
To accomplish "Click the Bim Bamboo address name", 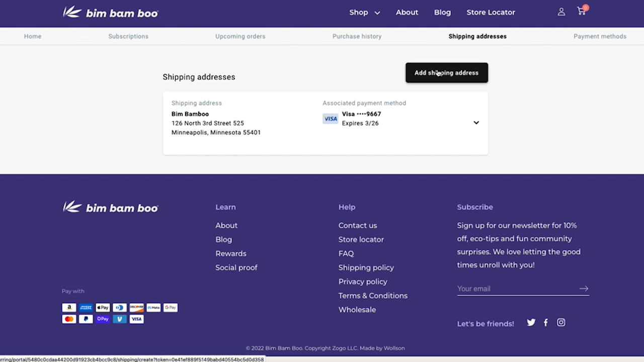I will 190,114.
